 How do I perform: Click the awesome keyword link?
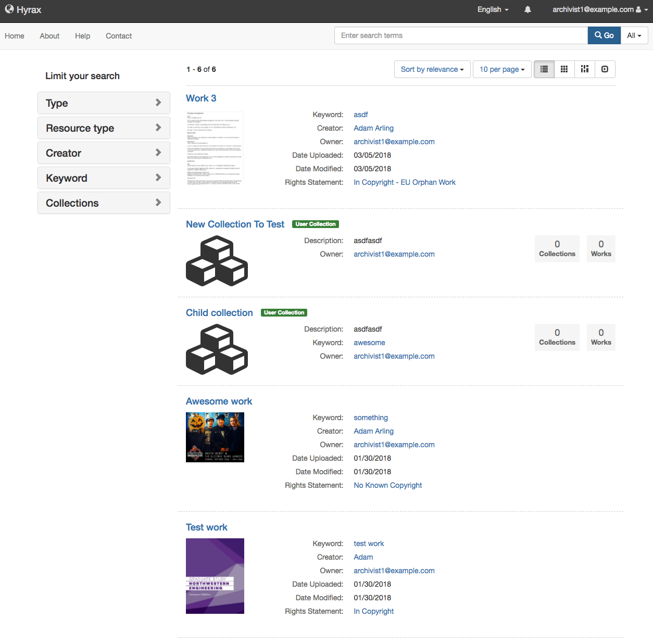(x=370, y=343)
